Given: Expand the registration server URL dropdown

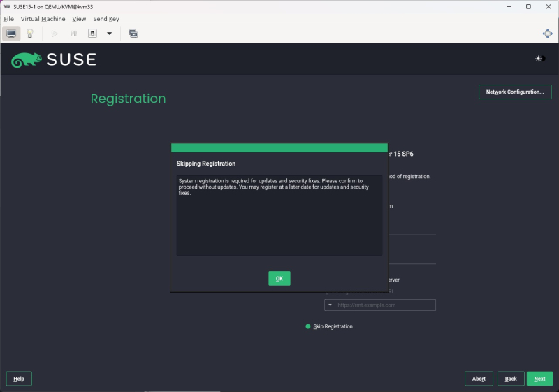Looking at the screenshot, I should (x=330, y=305).
